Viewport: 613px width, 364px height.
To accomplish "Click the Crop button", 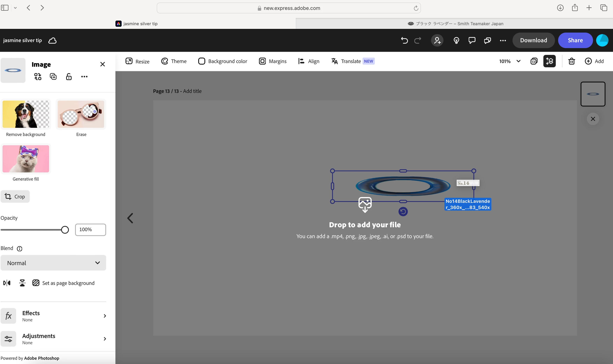I will [15, 196].
